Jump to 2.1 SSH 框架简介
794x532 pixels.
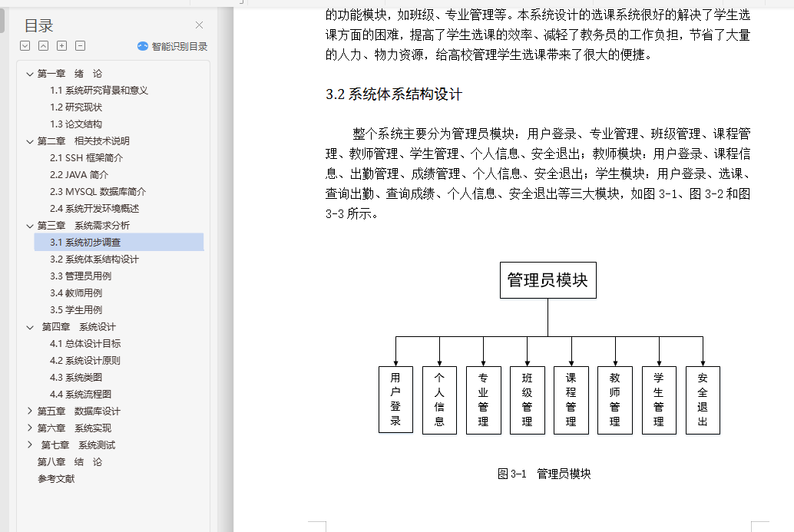tap(87, 158)
